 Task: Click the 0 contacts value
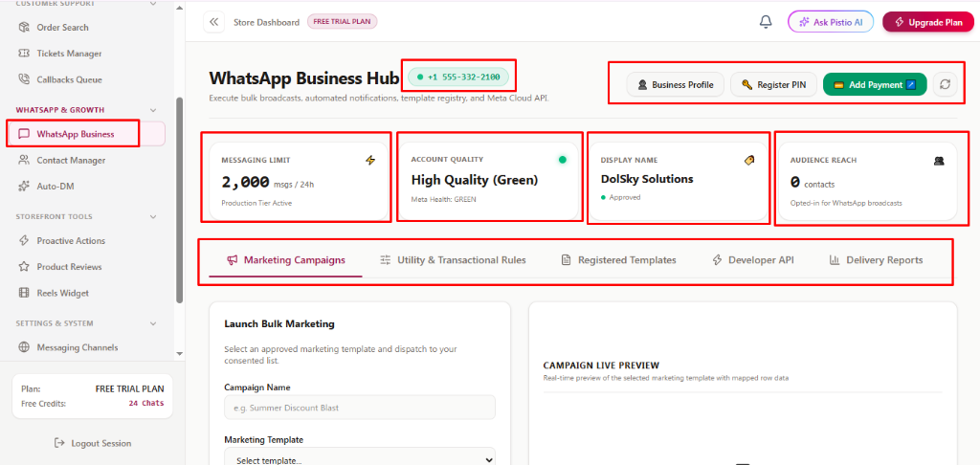pos(812,183)
